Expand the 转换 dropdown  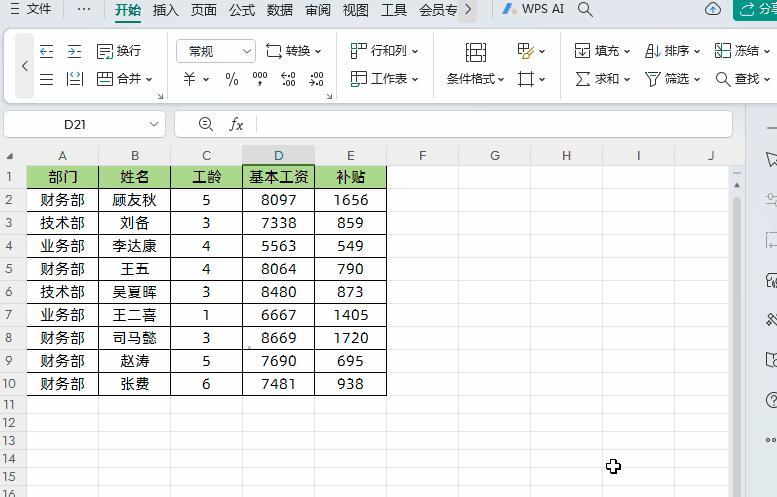tap(318, 51)
